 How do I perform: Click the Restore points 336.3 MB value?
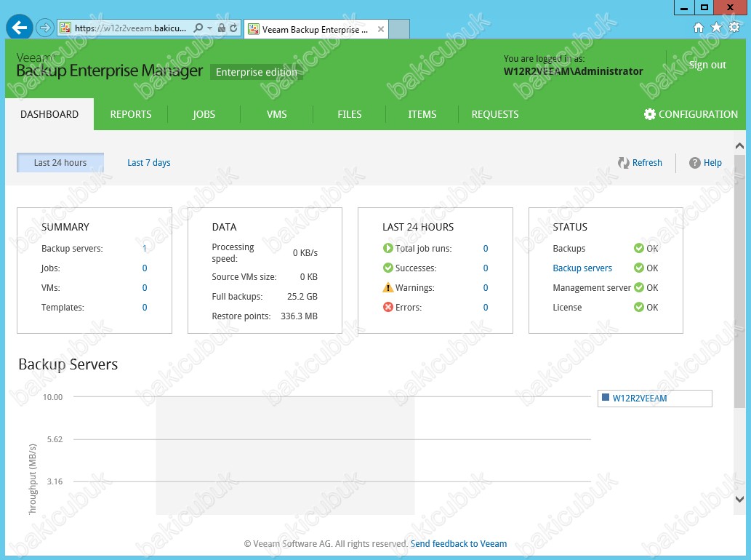[x=299, y=316]
